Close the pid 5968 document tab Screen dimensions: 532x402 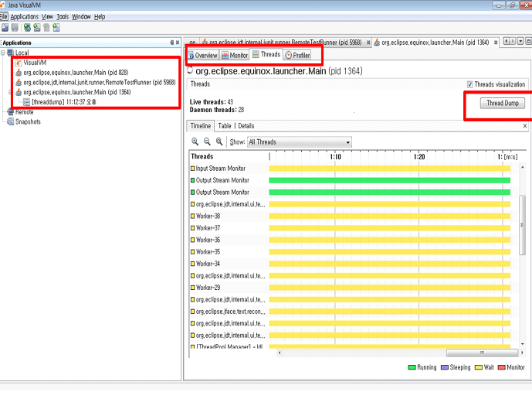(368, 43)
